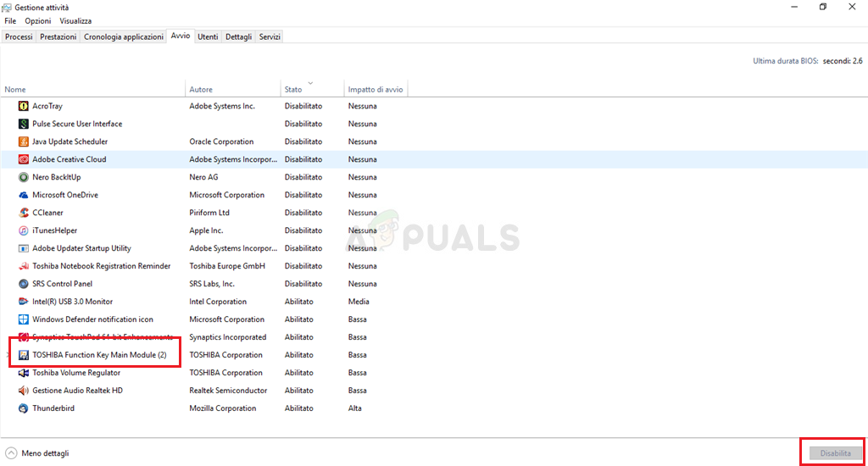Click Bassa impact in Toshiba Volume Regulator row
The height and width of the screenshot is (466, 868).
tap(357, 373)
